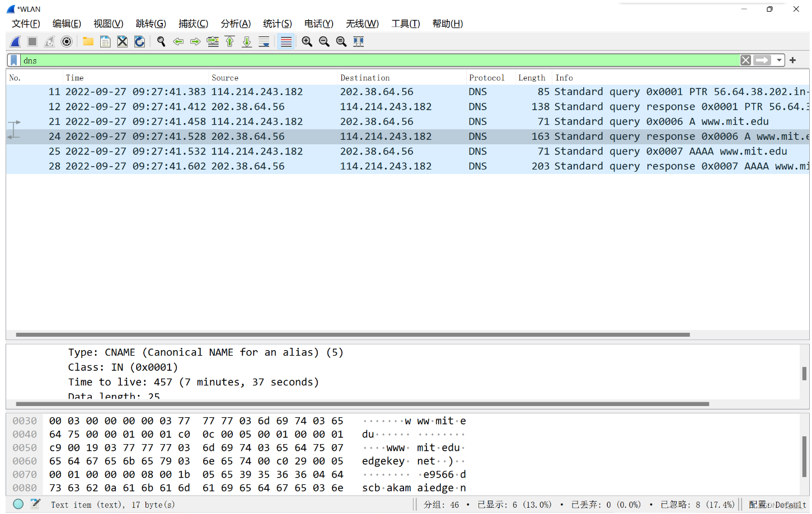The height and width of the screenshot is (514, 812).
Task: Reload this capture file
Action: tap(139, 41)
